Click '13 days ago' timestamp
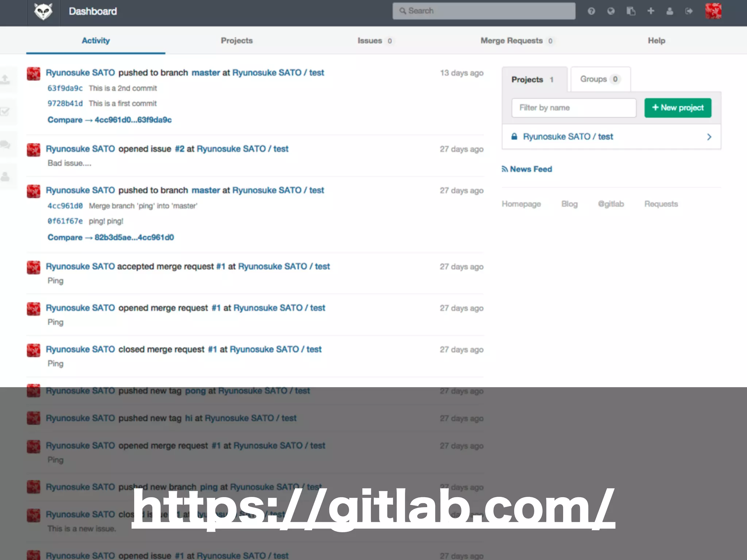This screenshot has width=747, height=560. click(x=461, y=73)
